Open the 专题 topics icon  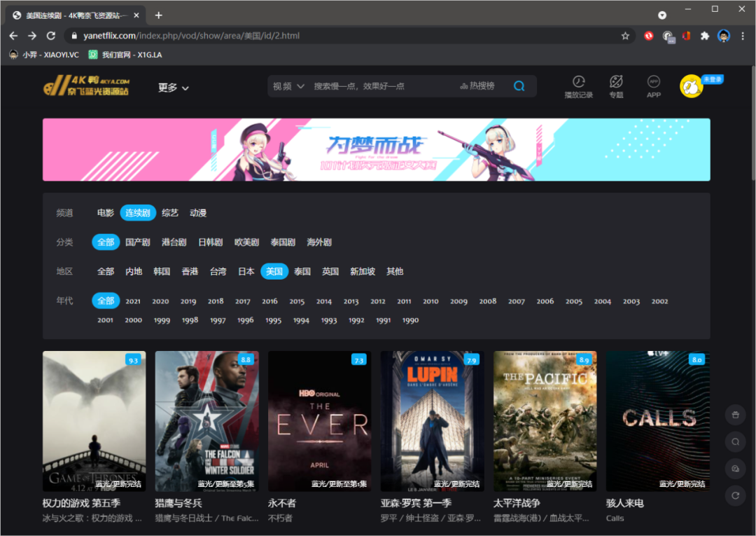pyautogui.click(x=616, y=87)
